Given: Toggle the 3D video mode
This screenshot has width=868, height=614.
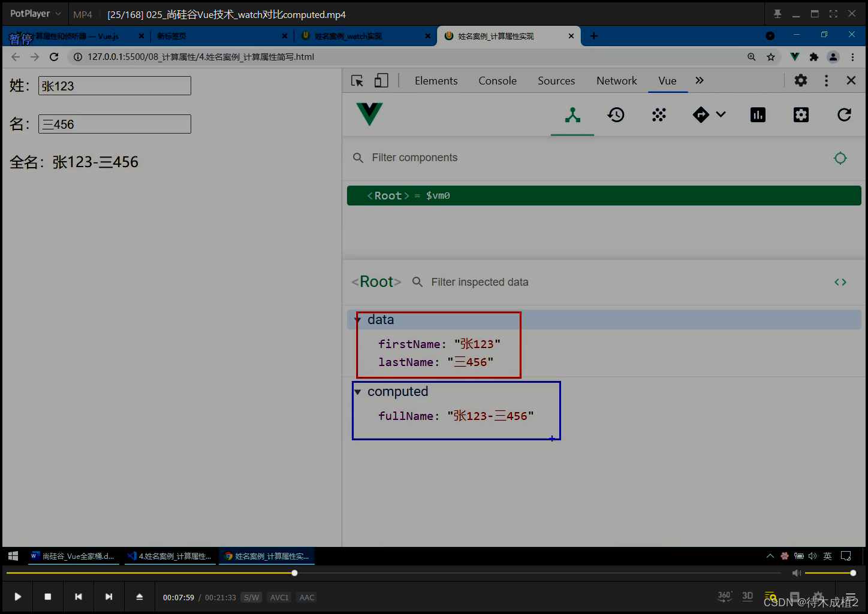Looking at the screenshot, I should tap(748, 596).
